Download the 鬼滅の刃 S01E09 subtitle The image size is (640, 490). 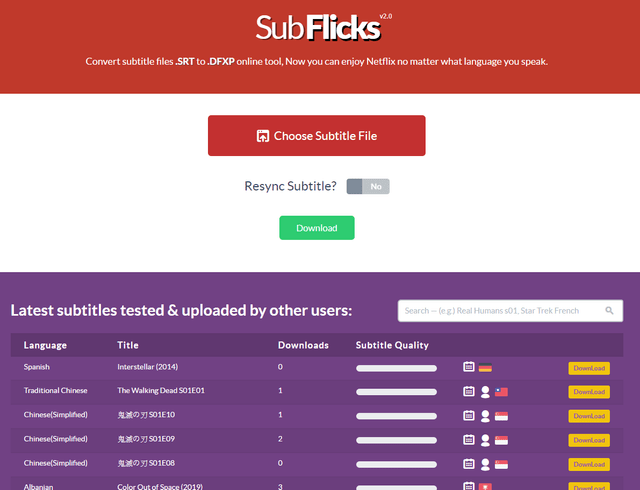(x=589, y=440)
